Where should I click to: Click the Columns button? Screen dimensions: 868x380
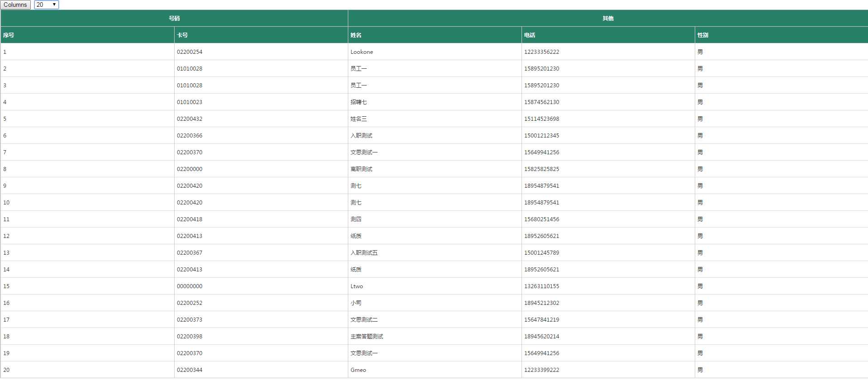15,5
